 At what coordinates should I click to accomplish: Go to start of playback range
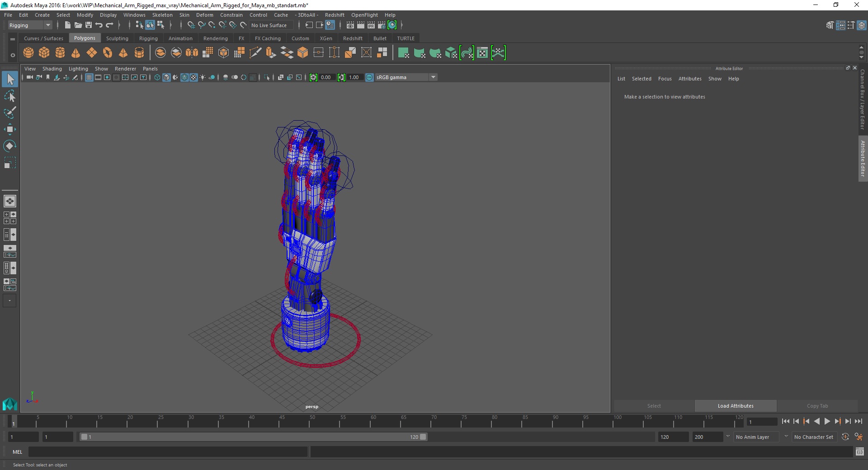(785, 421)
